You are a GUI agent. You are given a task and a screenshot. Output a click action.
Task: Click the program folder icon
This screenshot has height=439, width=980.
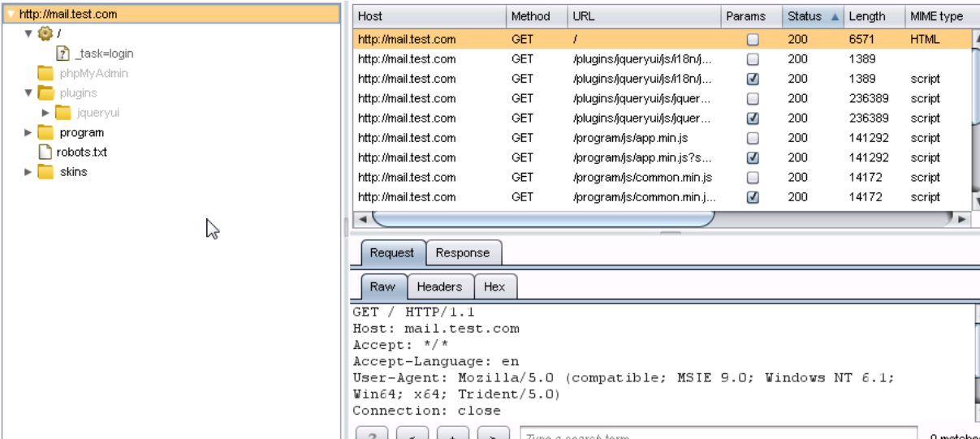45,132
